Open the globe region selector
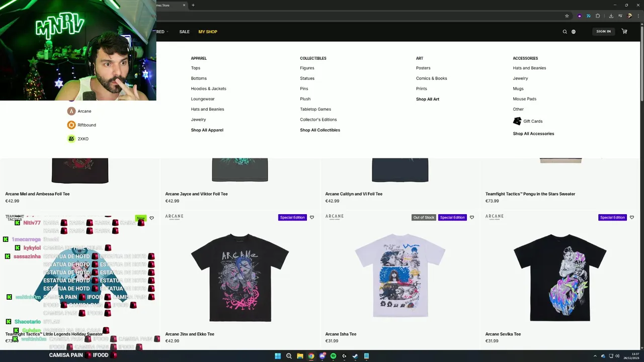The width and height of the screenshot is (644, 362). tap(574, 32)
